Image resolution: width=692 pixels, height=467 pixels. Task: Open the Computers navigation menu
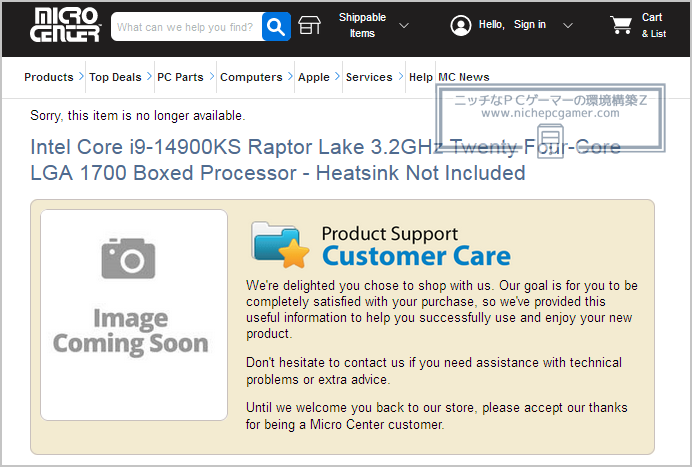251,77
